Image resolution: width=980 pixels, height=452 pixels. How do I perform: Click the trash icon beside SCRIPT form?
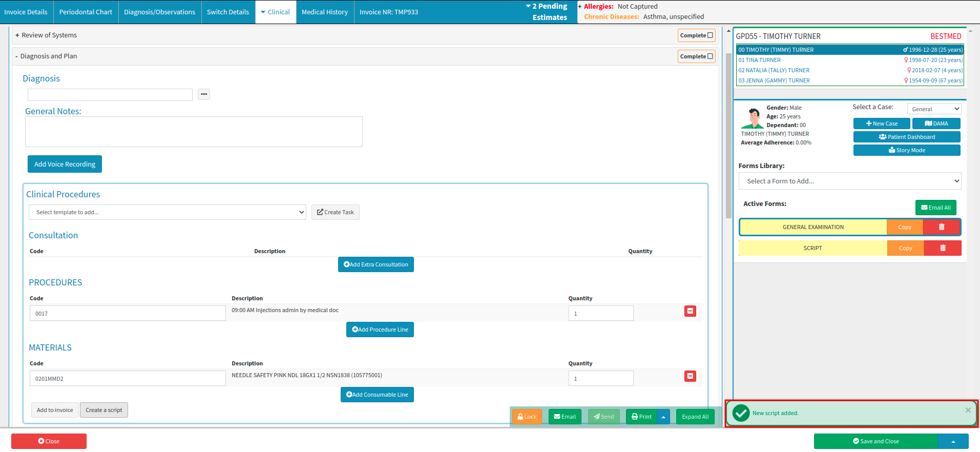(x=942, y=248)
